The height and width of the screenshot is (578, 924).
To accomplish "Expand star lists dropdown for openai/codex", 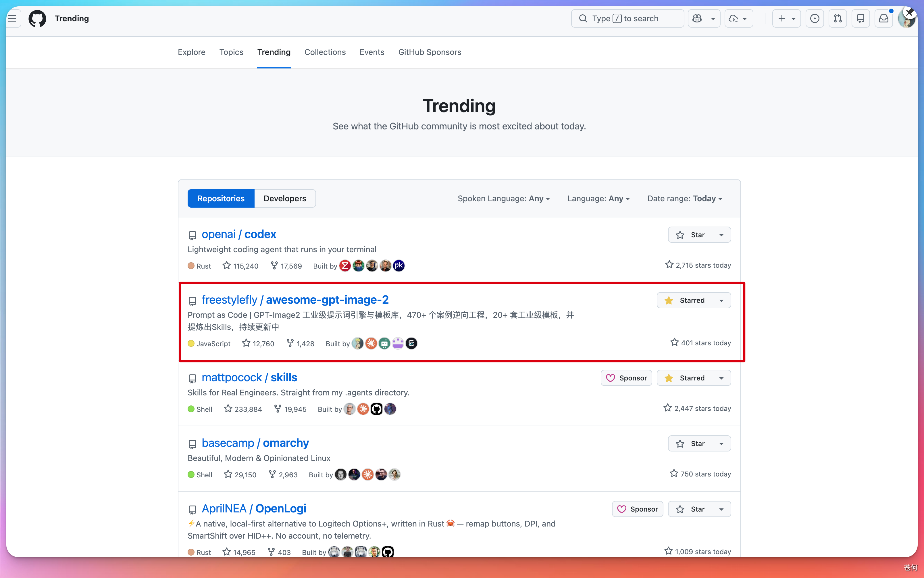I will [x=721, y=235].
